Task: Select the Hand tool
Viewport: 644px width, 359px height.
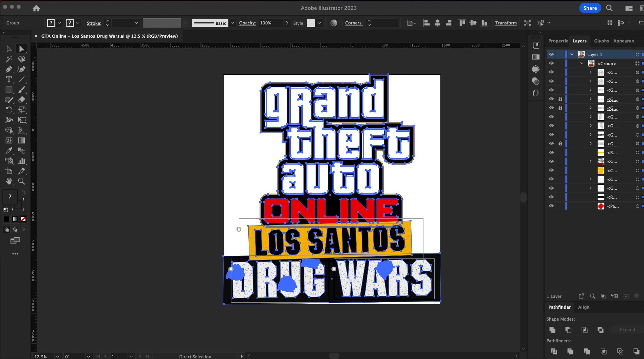Action: point(9,181)
